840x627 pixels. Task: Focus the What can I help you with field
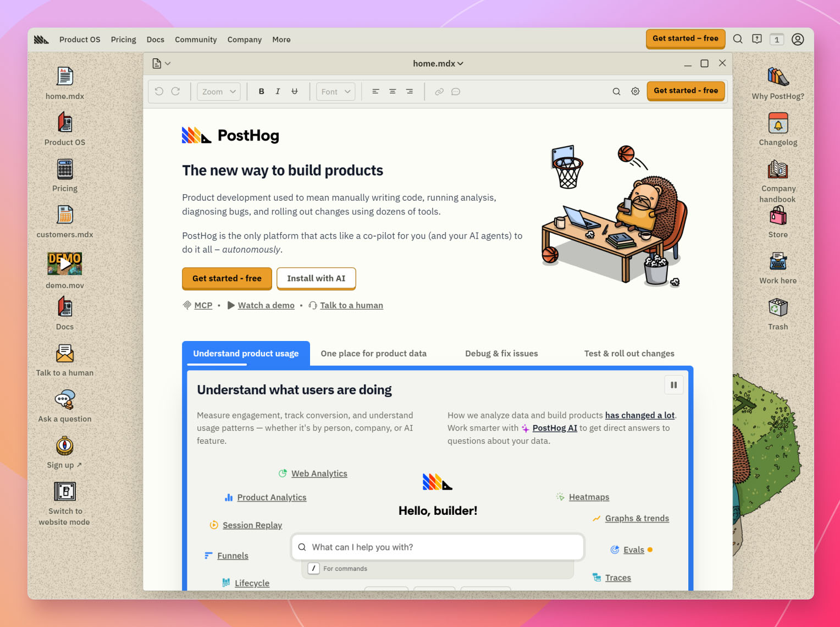438,547
